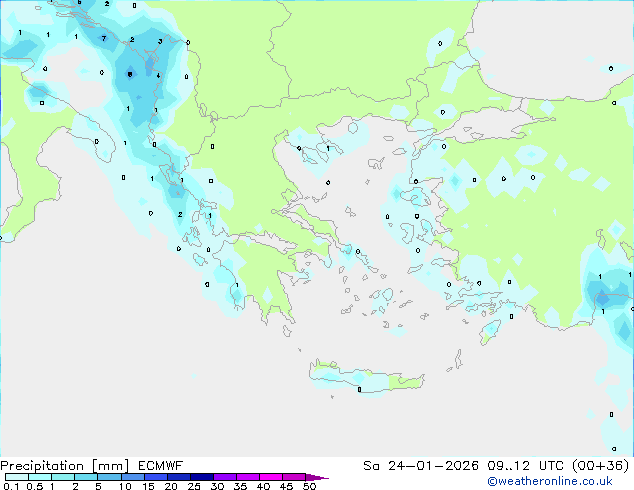Click the legend scale label 0.5
The image size is (634, 490).
[35, 486]
